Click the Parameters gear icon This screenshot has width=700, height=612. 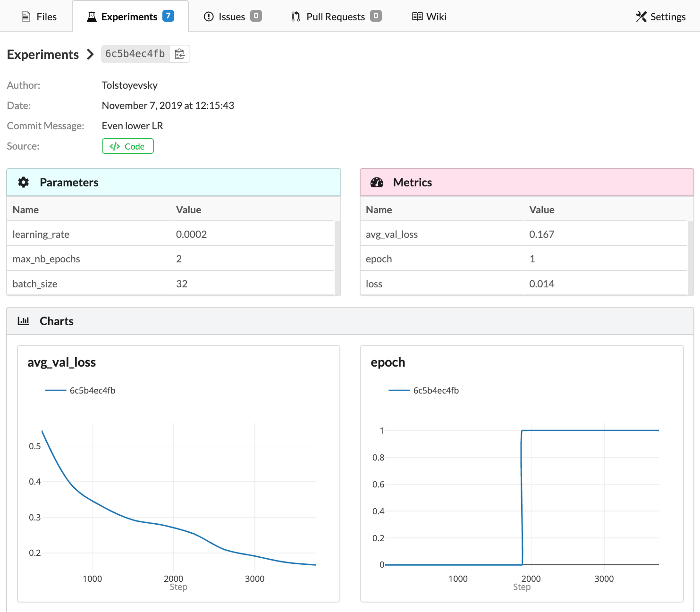pos(24,183)
